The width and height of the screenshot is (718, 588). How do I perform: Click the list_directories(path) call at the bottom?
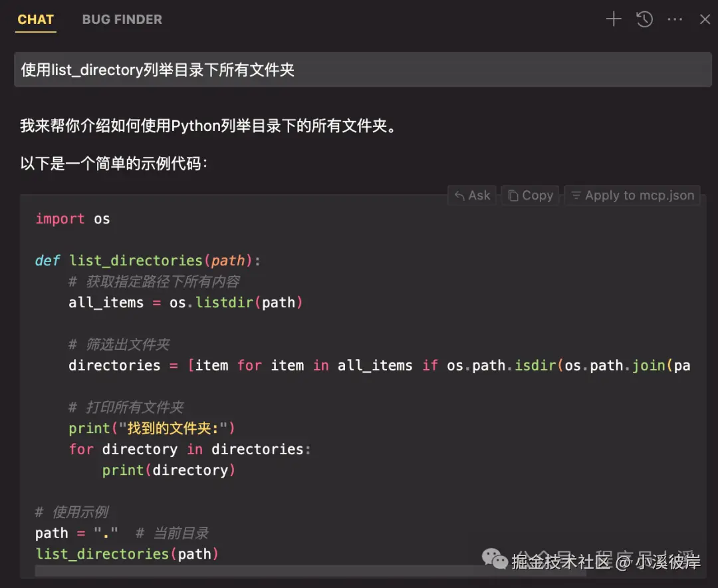coord(126,553)
